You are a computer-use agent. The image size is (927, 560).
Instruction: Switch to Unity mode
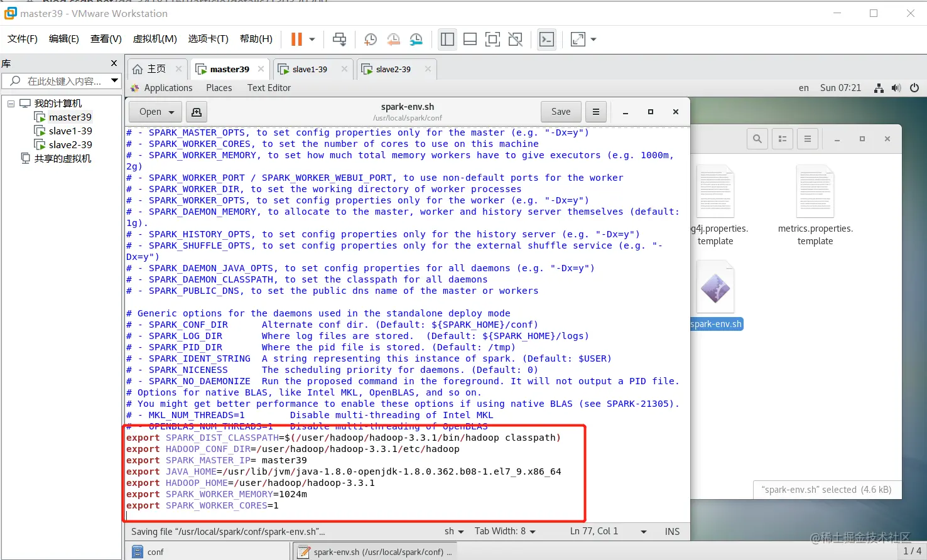click(516, 40)
